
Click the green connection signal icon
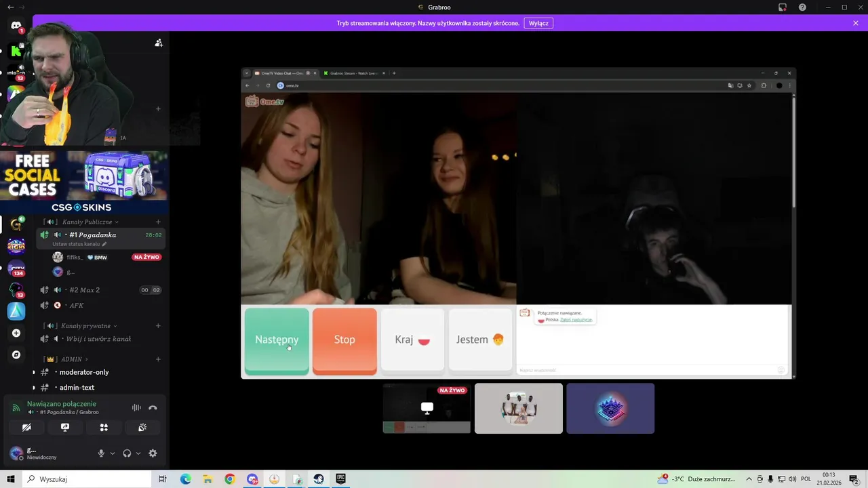16,407
